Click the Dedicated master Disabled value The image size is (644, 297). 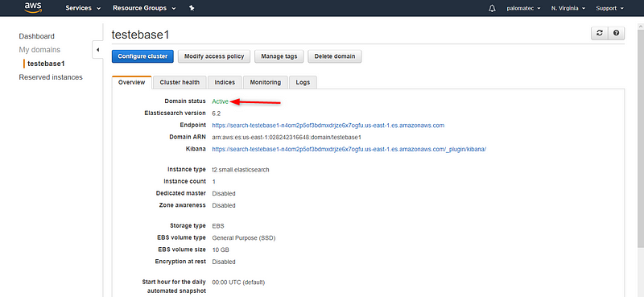[224, 193]
